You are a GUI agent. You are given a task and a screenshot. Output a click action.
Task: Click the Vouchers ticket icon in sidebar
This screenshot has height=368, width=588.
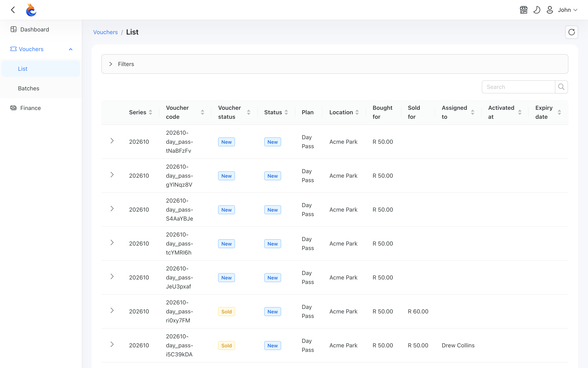(14, 49)
